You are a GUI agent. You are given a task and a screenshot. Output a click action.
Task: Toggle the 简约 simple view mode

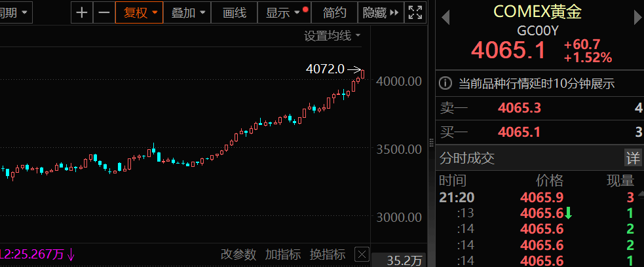pos(334,12)
